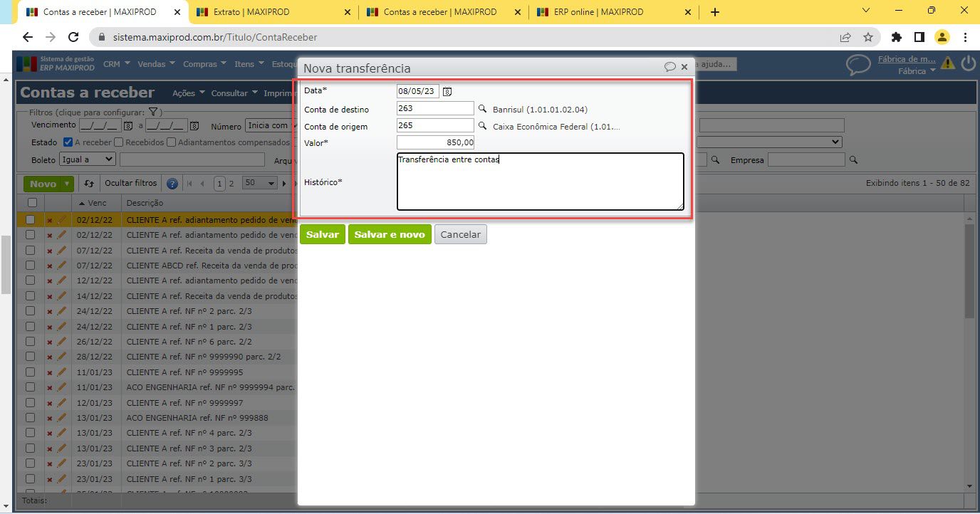Delete the 14/12/22 receivable row
980x514 pixels.
pyautogui.click(x=49, y=296)
